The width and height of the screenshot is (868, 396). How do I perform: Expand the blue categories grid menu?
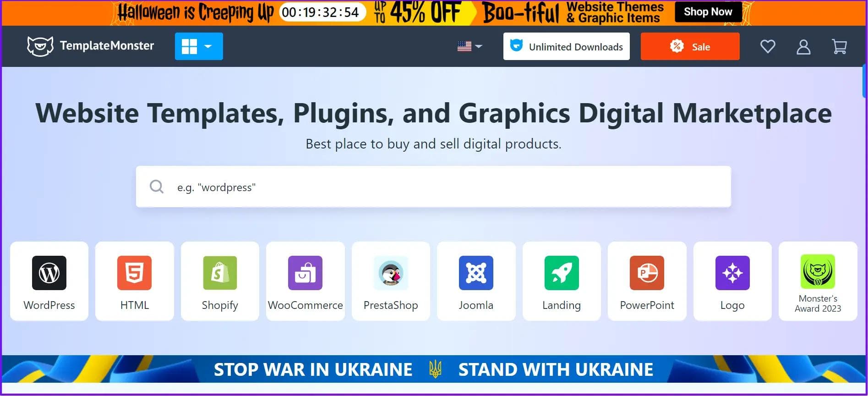pos(199,46)
